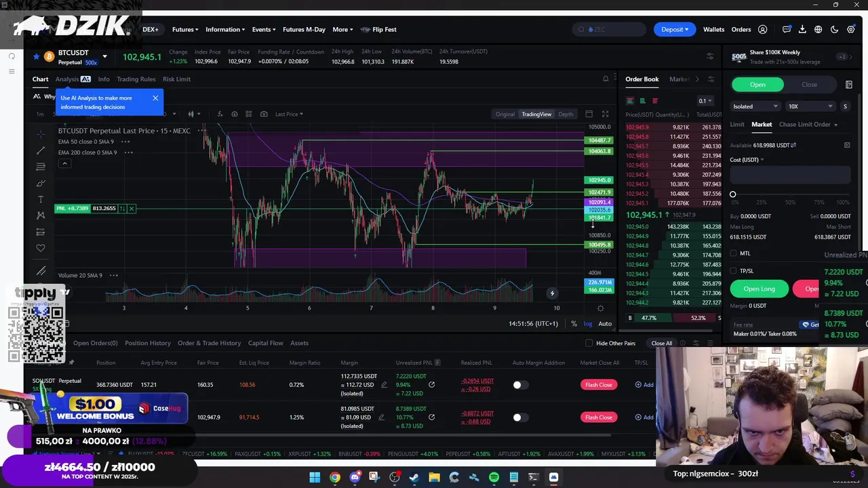Screen dimensions: 868x488
Task: Collapse the chart indicator legend
Action: [64, 163]
